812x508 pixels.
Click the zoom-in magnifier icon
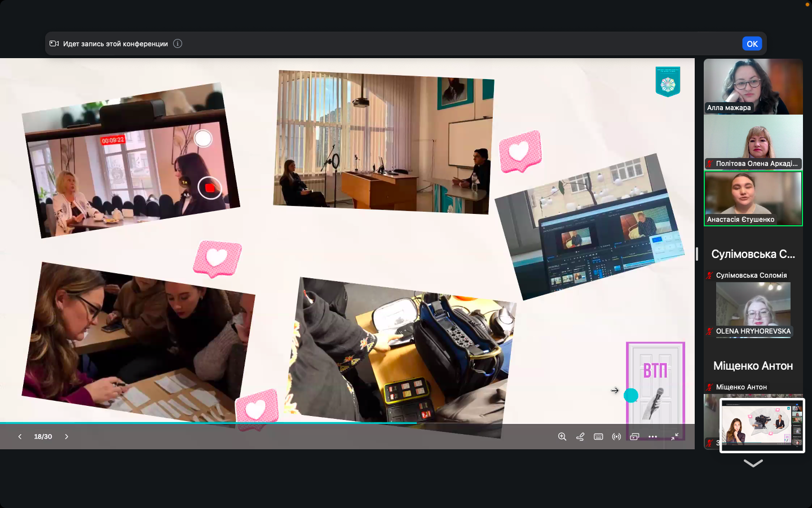pos(562,436)
